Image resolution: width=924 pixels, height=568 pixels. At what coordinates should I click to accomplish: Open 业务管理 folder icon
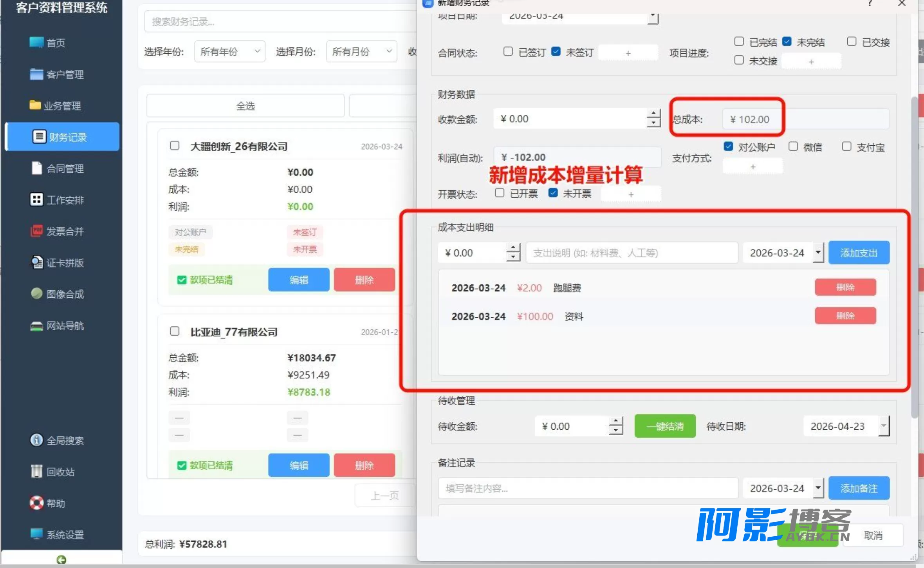(35, 105)
